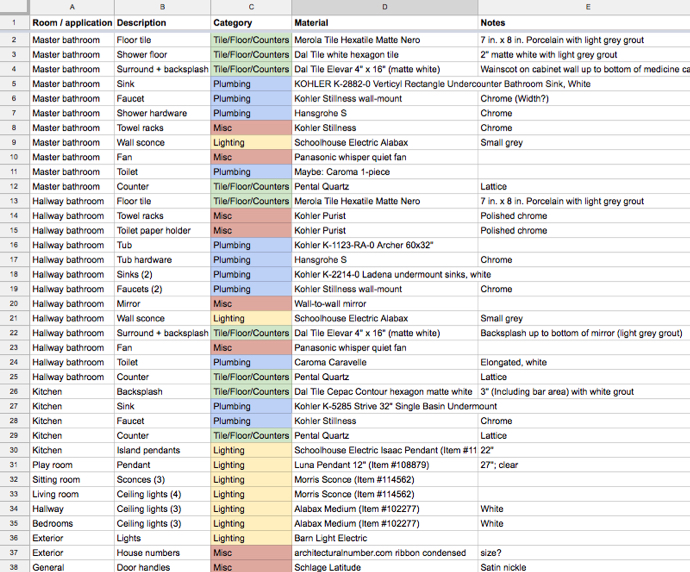Select 'Sinks (2)' description cell
Screen dimensions: 690x572
[x=162, y=275]
